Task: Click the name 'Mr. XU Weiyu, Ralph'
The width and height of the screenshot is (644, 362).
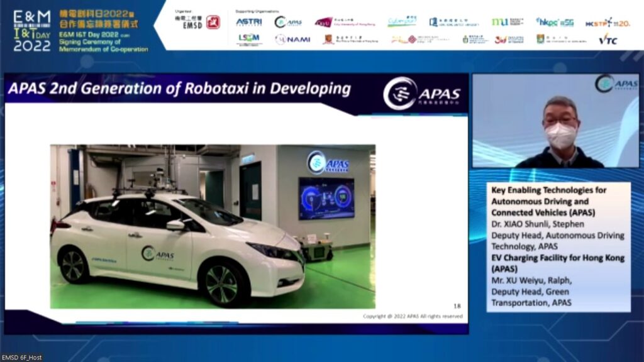Action: coord(531,280)
